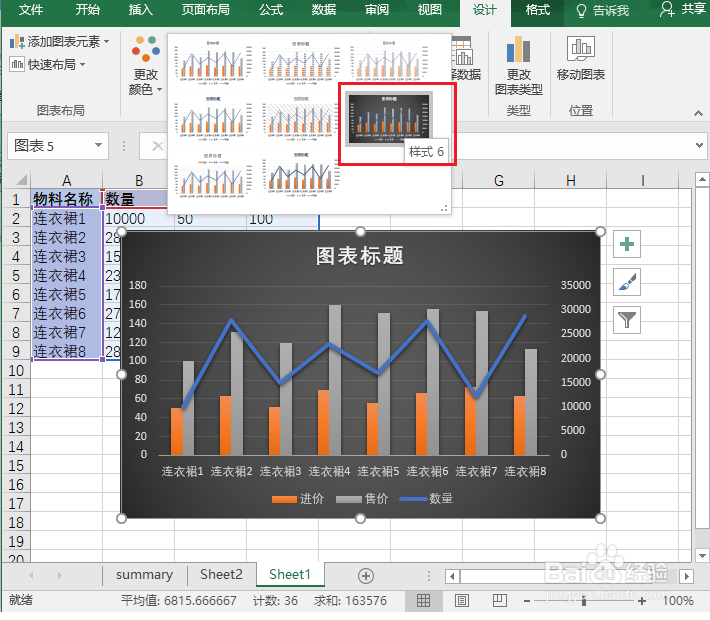Click 更改图表类型 icon
Image resolution: width=710 pixels, height=620 pixels.
click(x=518, y=66)
